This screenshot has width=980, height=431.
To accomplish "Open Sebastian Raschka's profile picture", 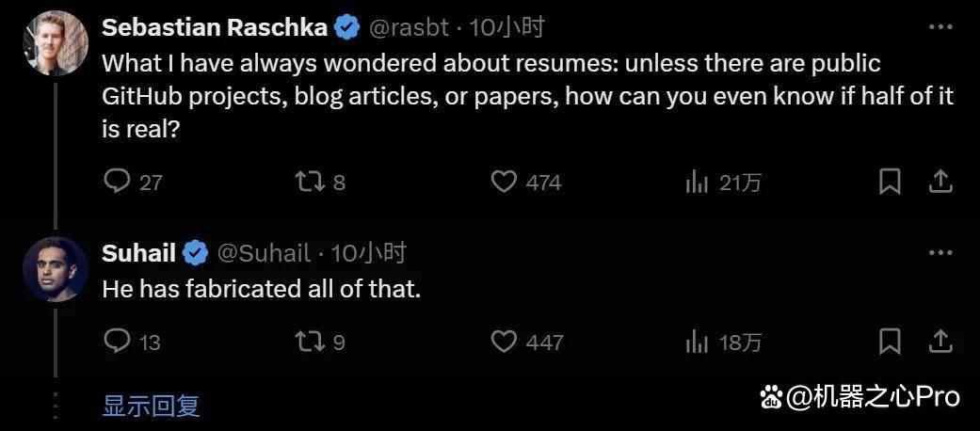I will coord(55,42).
